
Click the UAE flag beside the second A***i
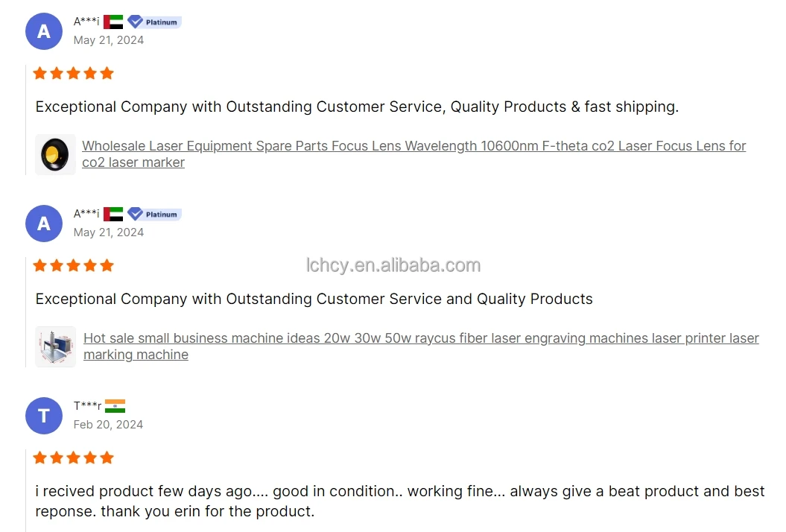point(113,214)
